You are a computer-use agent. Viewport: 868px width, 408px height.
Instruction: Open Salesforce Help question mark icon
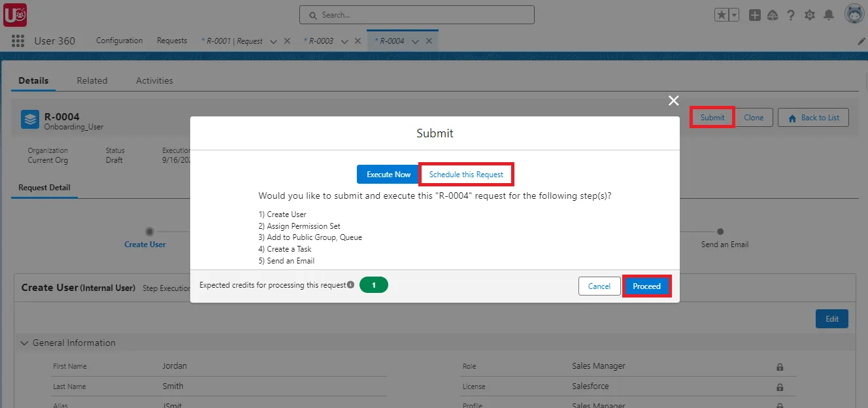tap(791, 14)
